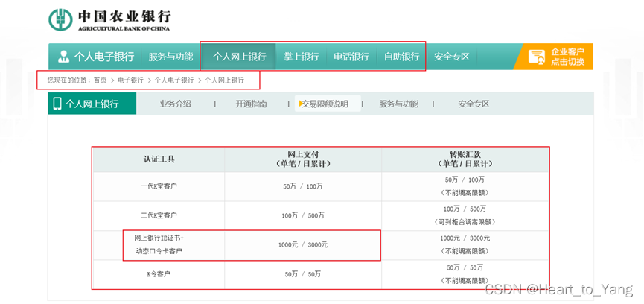Open the 业务介绍 sub-tab
The width and height of the screenshot is (644, 304).
tap(176, 104)
